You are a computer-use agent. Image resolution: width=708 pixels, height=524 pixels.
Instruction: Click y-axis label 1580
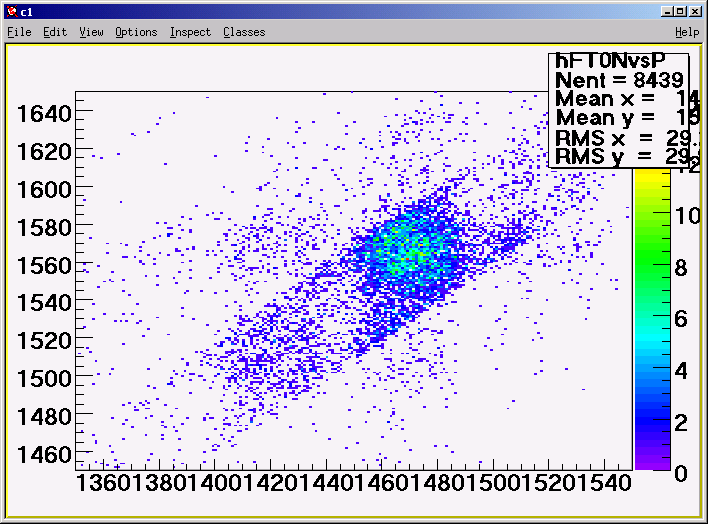(x=44, y=228)
